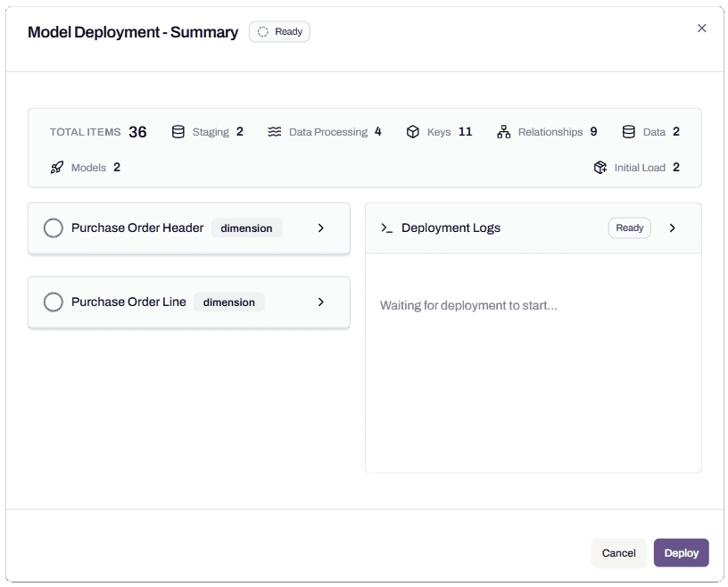Click the Cancel button
Image resolution: width=728 pixels, height=587 pixels.
pyautogui.click(x=618, y=552)
